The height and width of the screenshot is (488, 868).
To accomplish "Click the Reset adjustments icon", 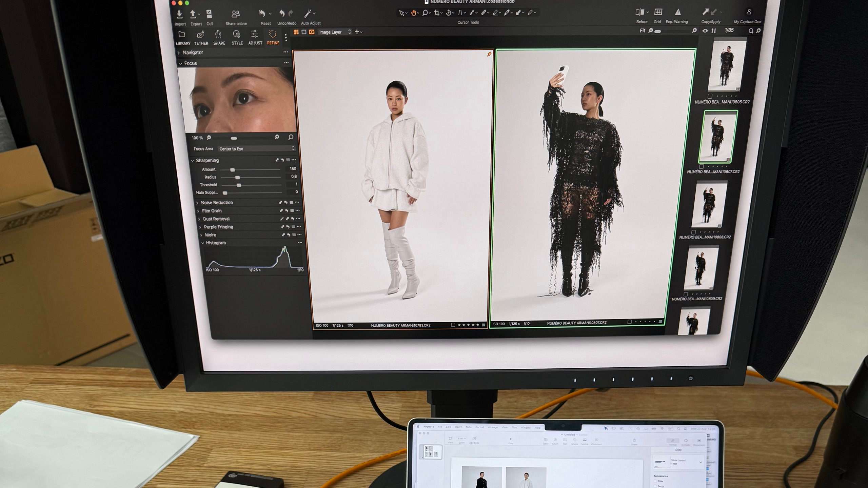I will tap(262, 13).
